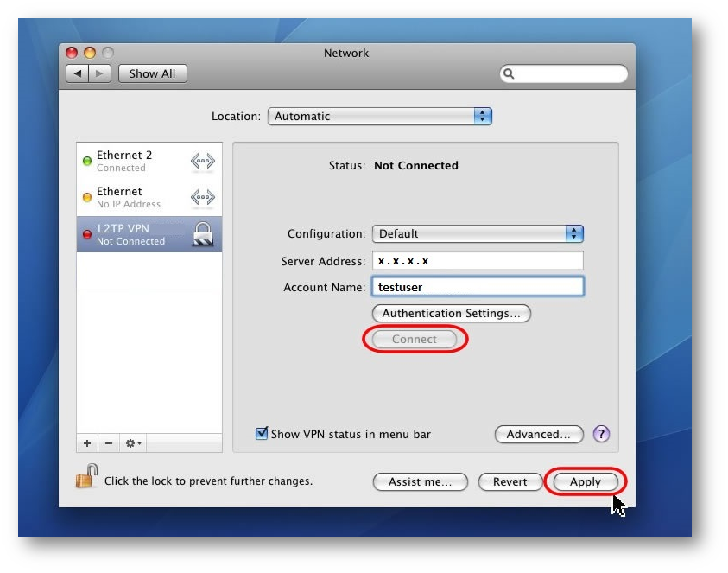Click the Account Name text field
Viewport: 728px width, 573px height.
coord(478,287)
